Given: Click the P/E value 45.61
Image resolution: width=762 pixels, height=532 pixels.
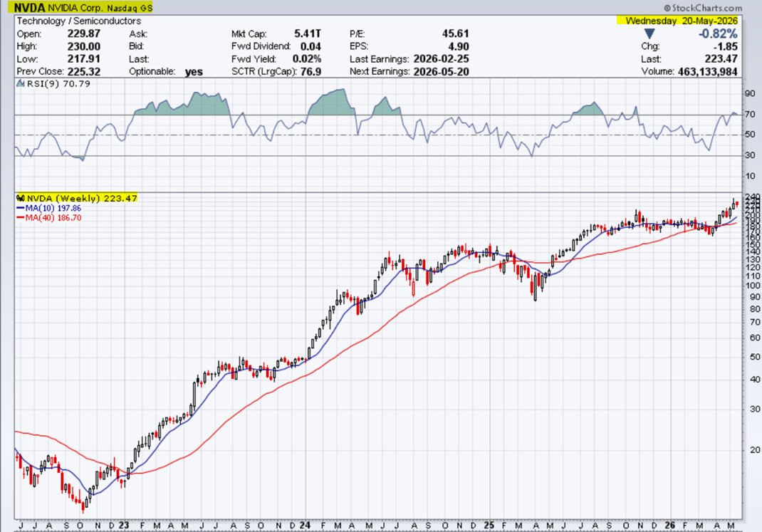Looking at the screenshot, I should tap(455, 33).
